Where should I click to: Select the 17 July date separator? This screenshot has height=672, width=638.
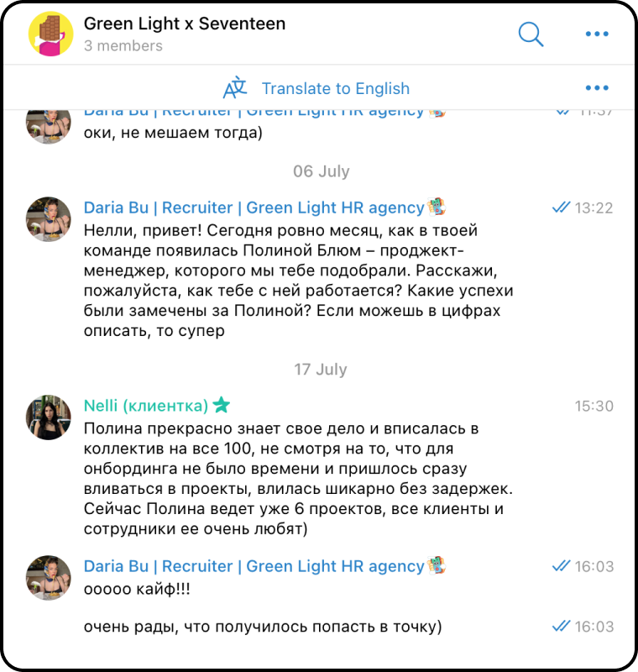[x=321, y=370]
